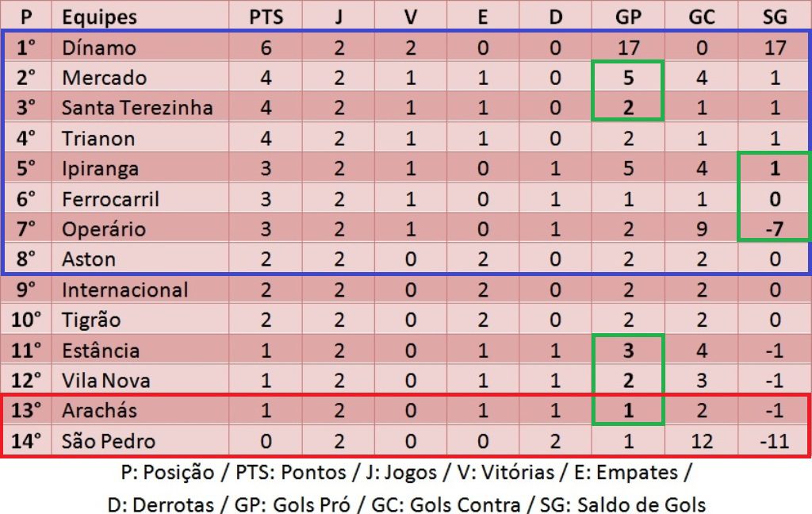Click the Ipiranga team name
812x514 pixels.
101,168
